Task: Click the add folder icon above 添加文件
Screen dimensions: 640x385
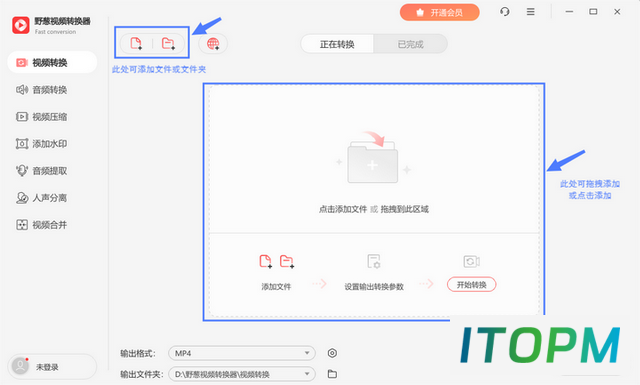Action: (287, 261)
